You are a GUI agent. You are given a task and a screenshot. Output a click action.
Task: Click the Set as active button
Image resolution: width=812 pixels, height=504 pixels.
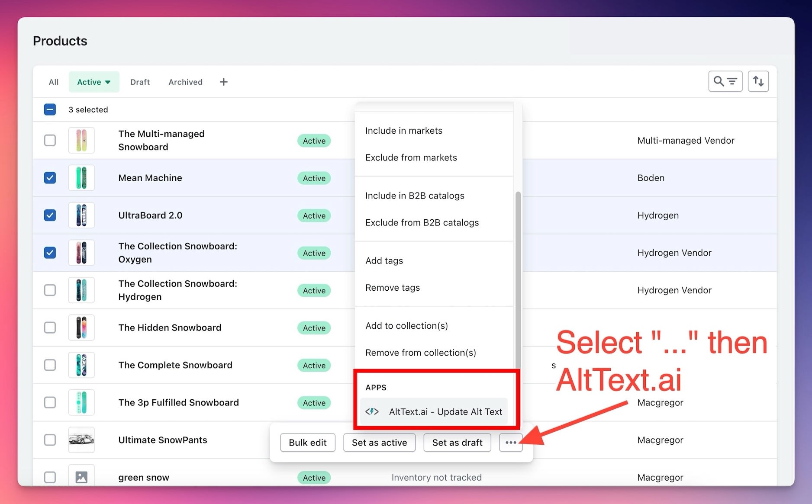click(x=379, y=443)
